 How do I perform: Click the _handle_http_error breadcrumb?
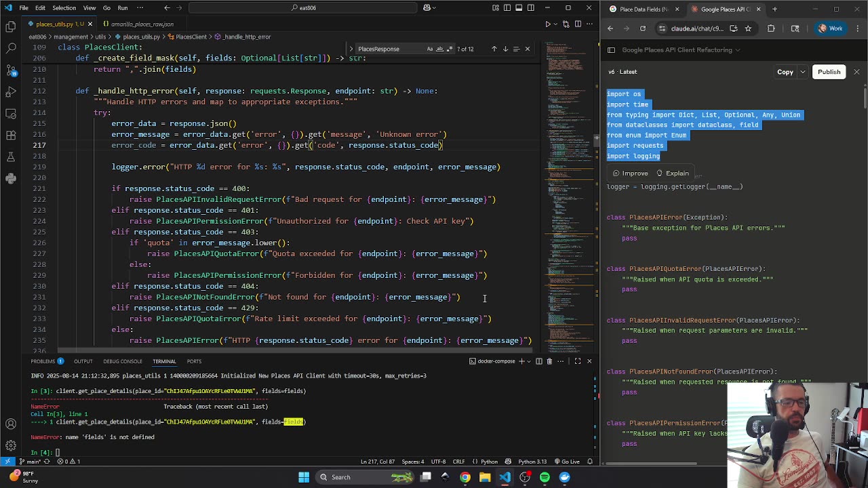242,37
